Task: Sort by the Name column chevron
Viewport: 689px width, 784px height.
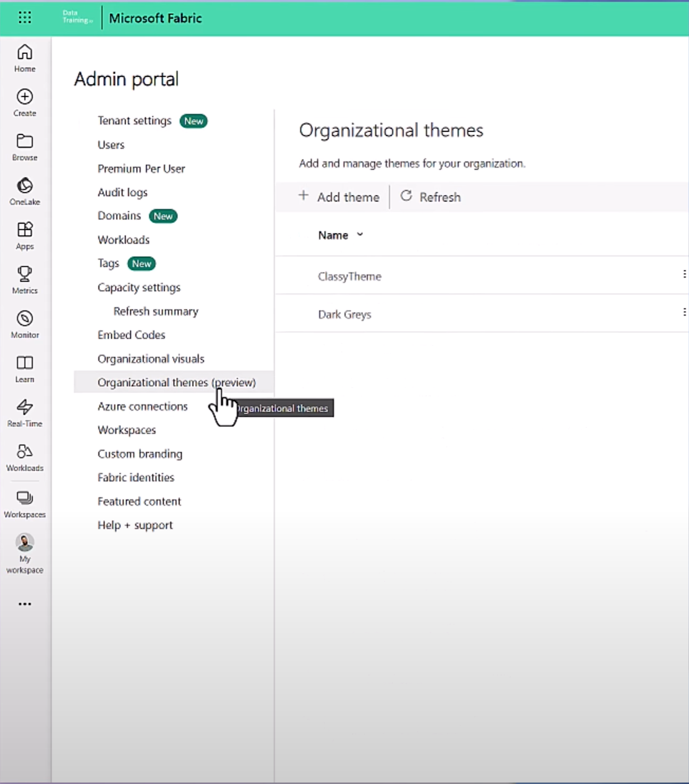Action: 360,235
